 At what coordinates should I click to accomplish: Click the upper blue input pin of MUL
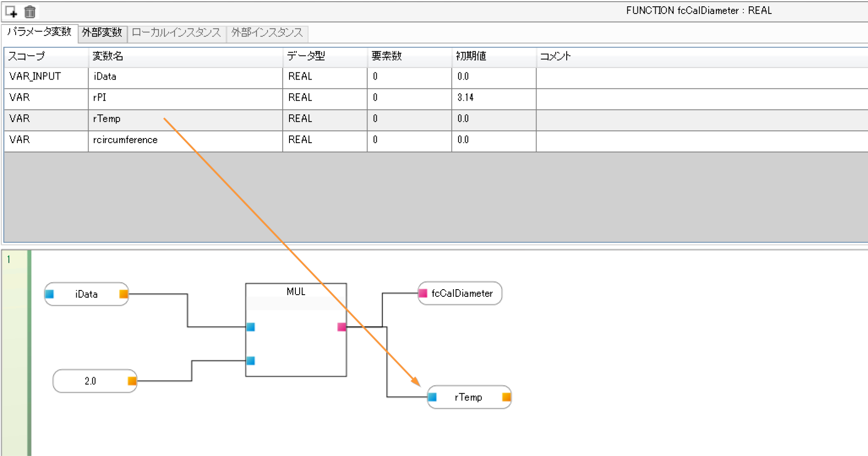[250, 327]
